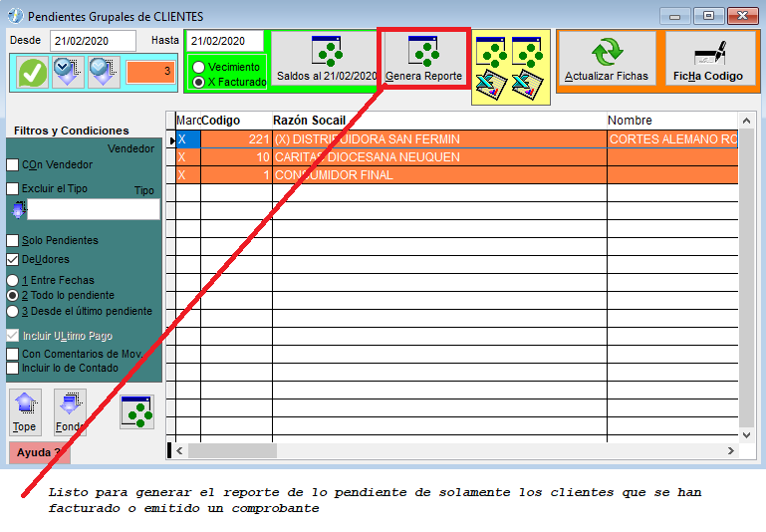The width and height of the screenshot is (766, 532).
Task: Click the Marc column header
Action: tap(188, 121)
